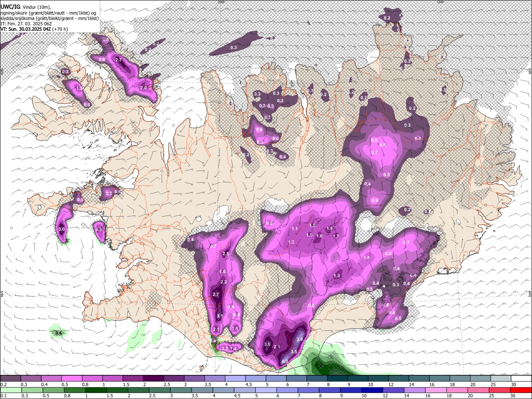The image size is (532, 399).
Task: Click the 15W longitude label at the top
Action: click(x=440, y=2)
